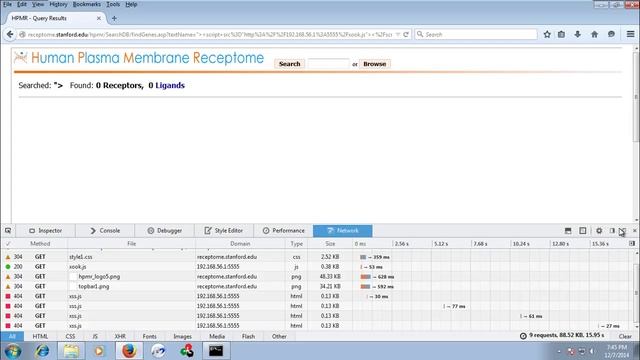Open URL bar history dropdown arrow
The height and width of the screenshot is (360, 640).
(x=398, y=35)
